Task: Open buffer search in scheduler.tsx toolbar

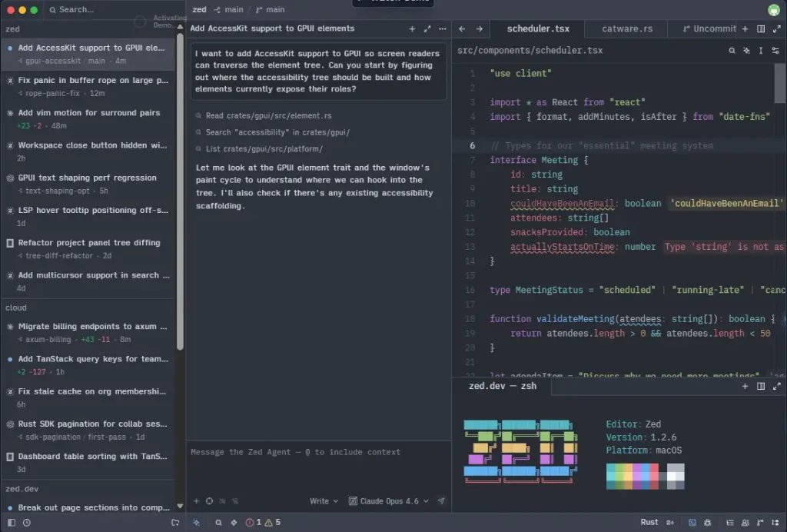Action: (x=732, y=50)
